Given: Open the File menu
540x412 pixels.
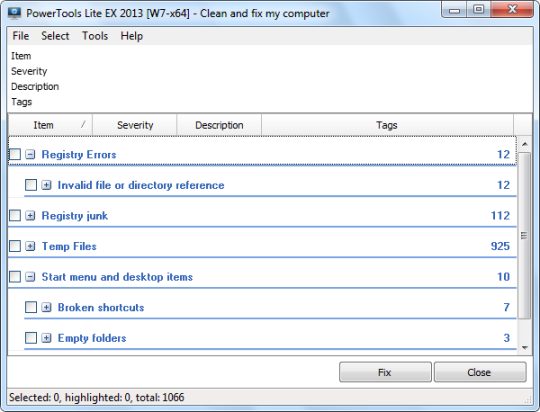Looking at the screenshot, I should pyautogui.click(x=21, y=36).
